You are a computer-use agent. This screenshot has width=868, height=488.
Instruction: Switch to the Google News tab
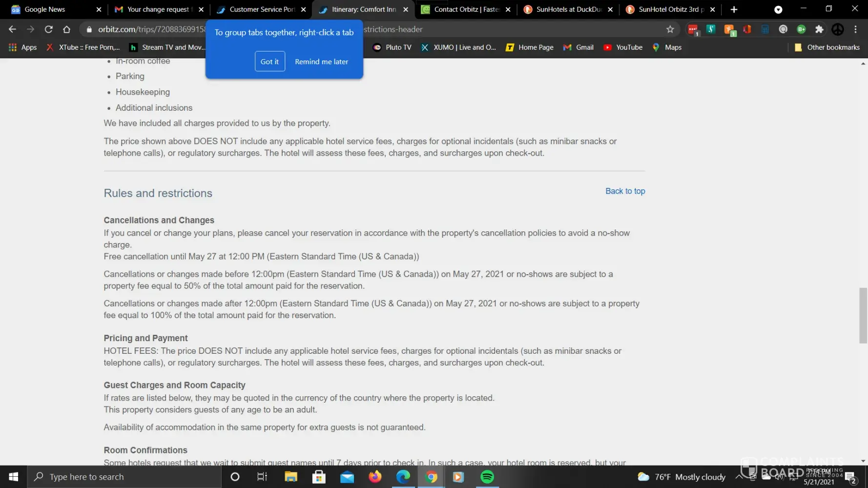pyautogui.click(x=55, y=9)
